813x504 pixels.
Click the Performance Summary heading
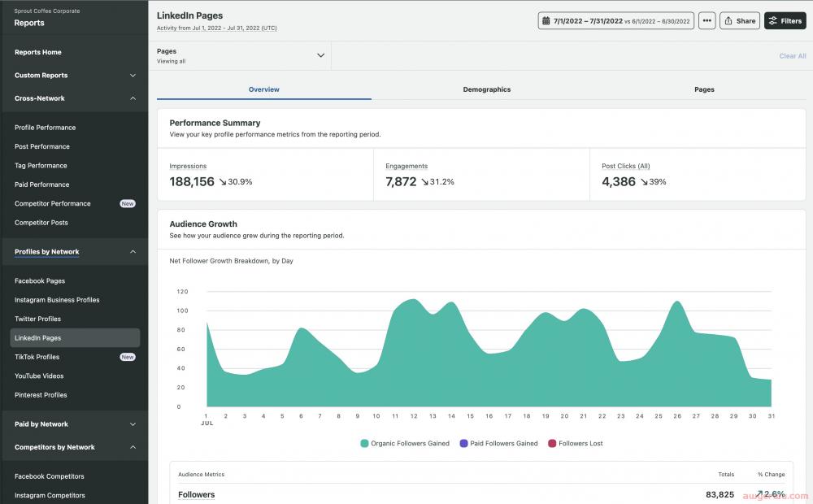[215, 123]
